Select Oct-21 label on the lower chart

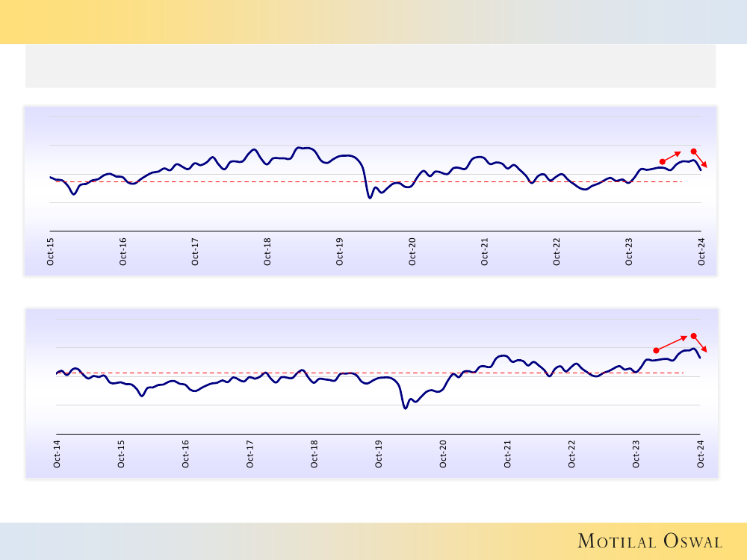click(x=508, y=454)
